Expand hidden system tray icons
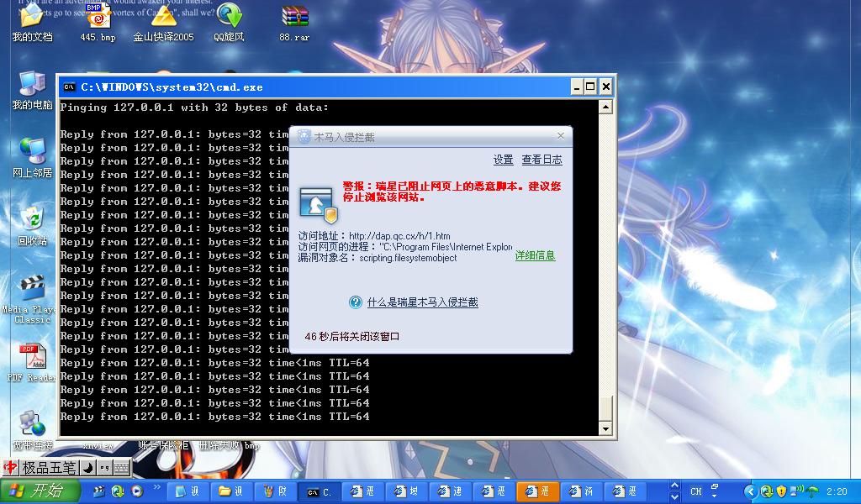This screenshot has width=861, height=504. pyautogui.click(x=749, y=491)
